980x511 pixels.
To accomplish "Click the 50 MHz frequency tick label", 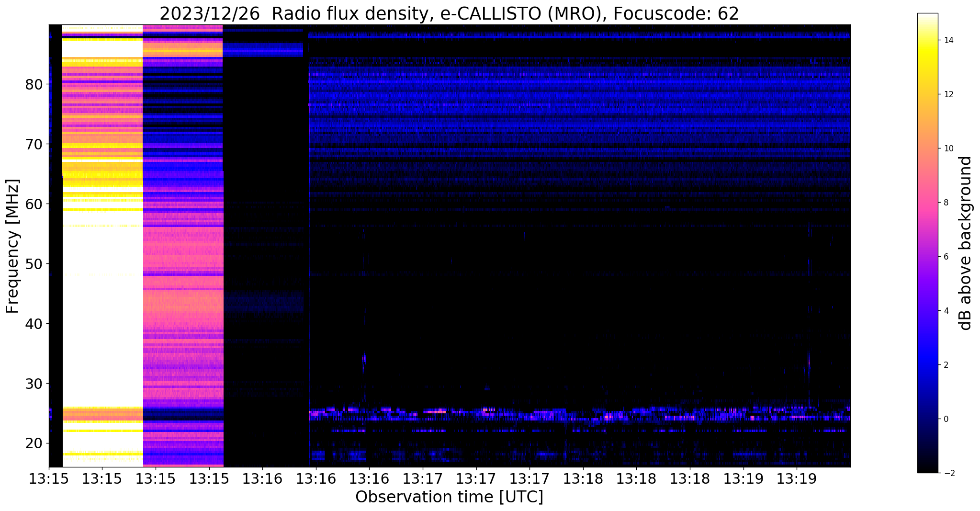I will [34, 264].
